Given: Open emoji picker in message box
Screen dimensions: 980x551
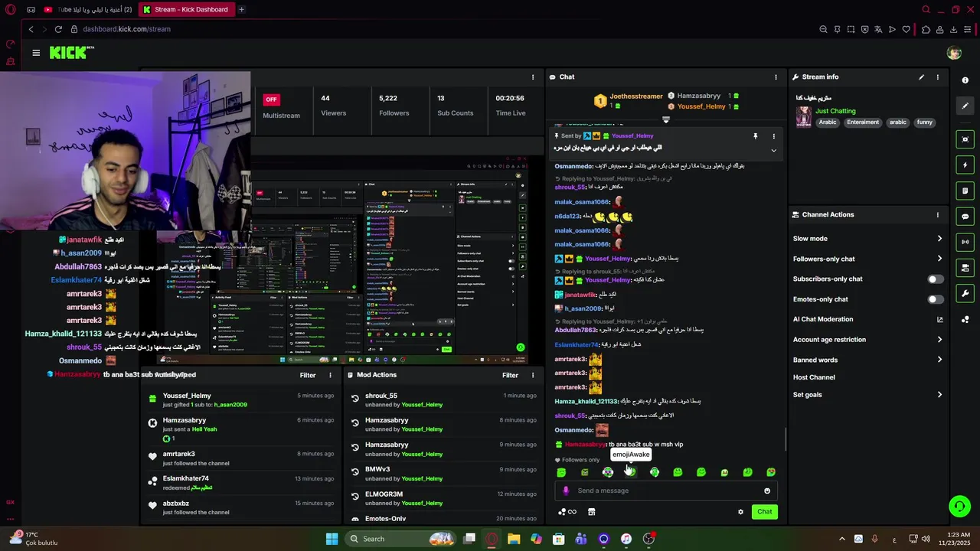Looking at the screenshot, I should point(767,491).
